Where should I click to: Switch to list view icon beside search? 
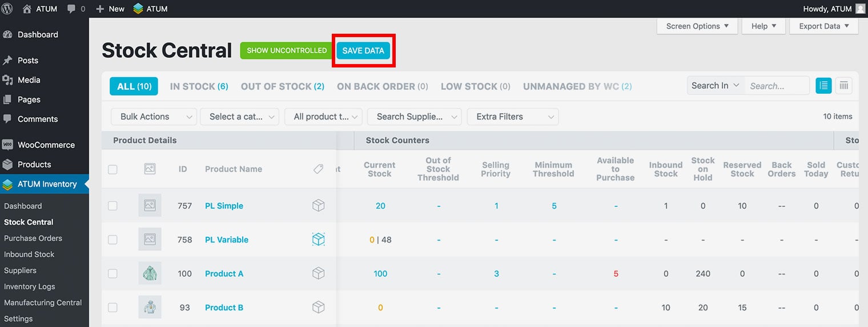click(823, 86)
